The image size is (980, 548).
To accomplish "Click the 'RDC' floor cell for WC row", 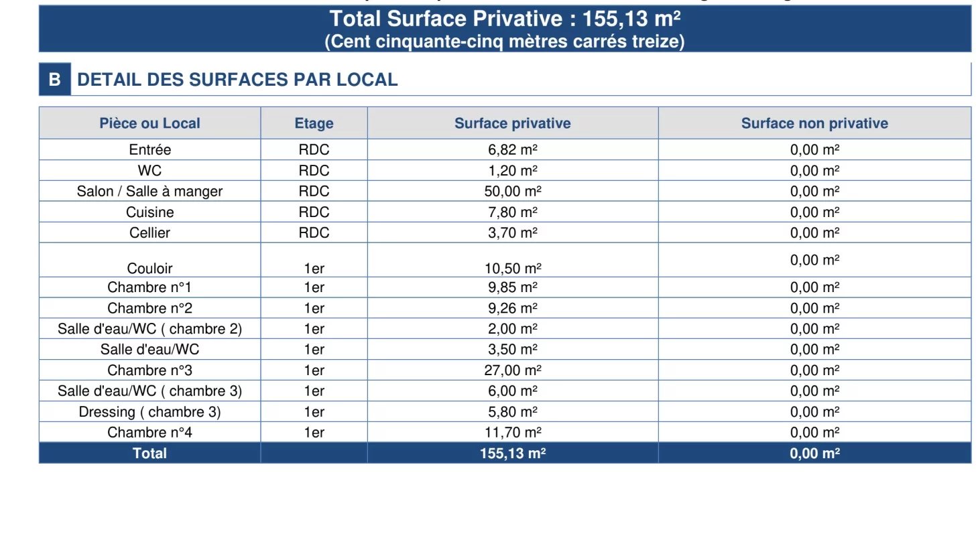I will click(x=314, y=171).
